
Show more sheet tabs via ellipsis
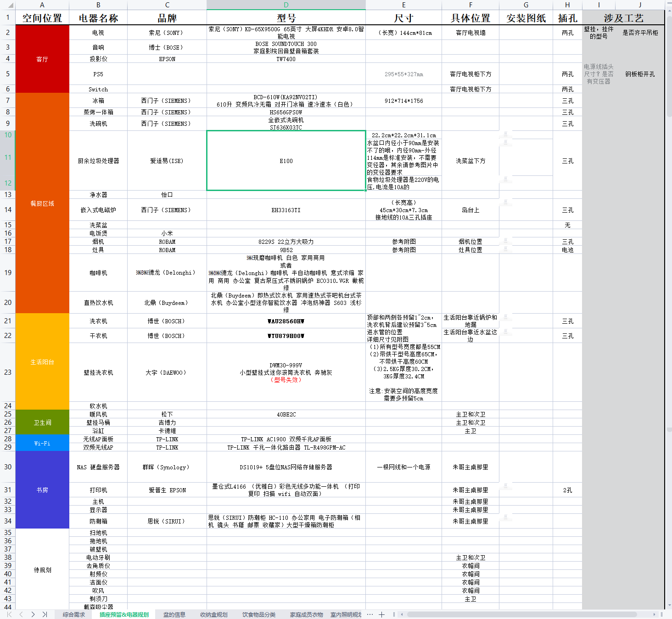[370, 614]
